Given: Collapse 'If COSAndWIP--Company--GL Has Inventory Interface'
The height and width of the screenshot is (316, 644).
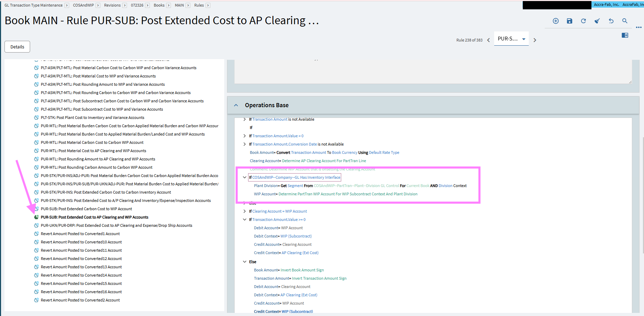Looking at the screenshot, I should (245, 177).
